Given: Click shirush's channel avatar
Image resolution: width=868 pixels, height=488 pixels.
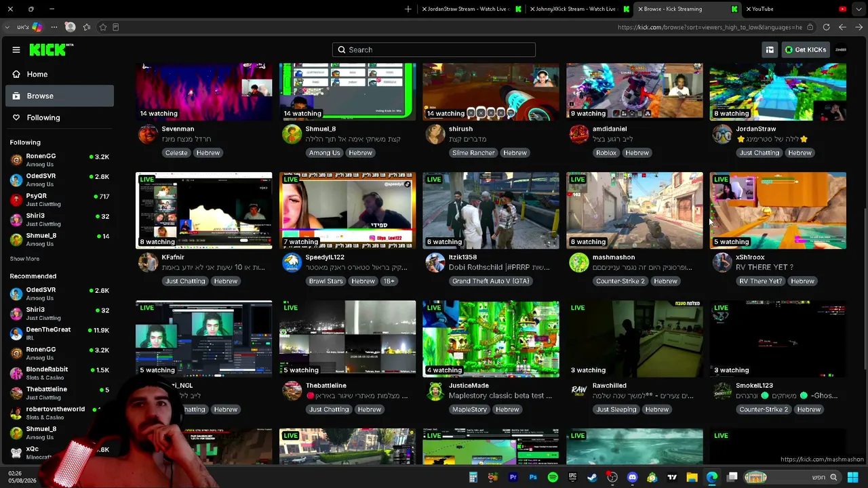Looking at the screenshot, I should click(435, 134).
